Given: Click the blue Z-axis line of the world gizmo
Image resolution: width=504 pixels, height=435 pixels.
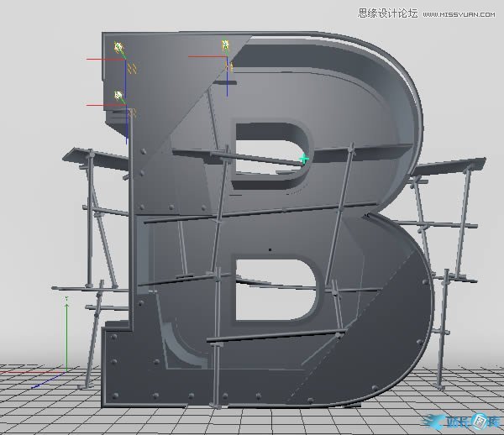Looking at the screenshot, I should tap(49, 378).
